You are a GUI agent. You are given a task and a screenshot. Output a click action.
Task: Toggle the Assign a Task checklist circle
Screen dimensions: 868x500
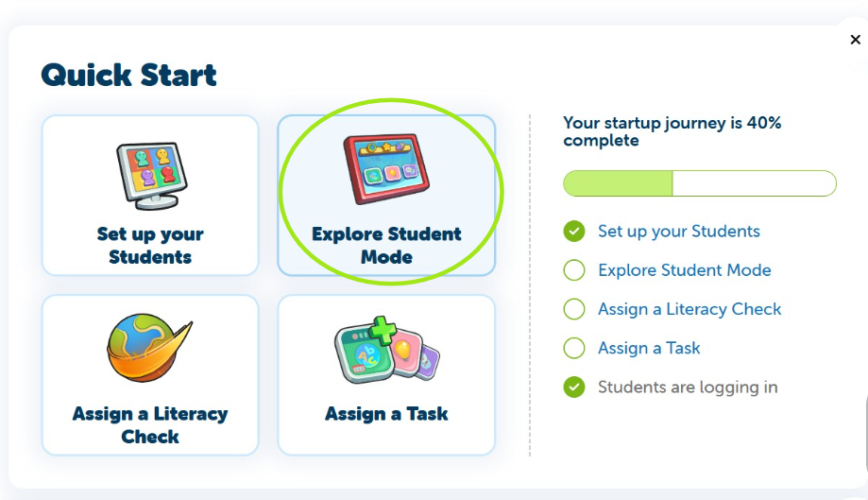point(574,348)
